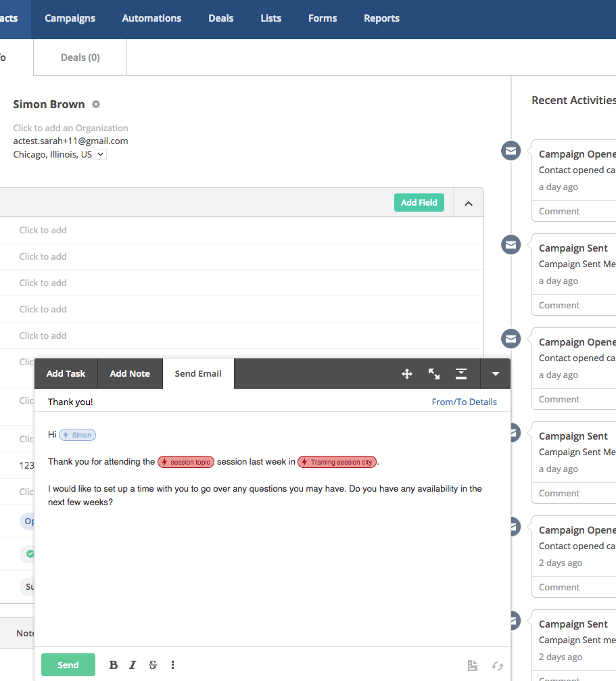Apply strikethrough formatting in email editor
Image resolution: width=616 pixels, height=681 pixels.
pos(153,665)
